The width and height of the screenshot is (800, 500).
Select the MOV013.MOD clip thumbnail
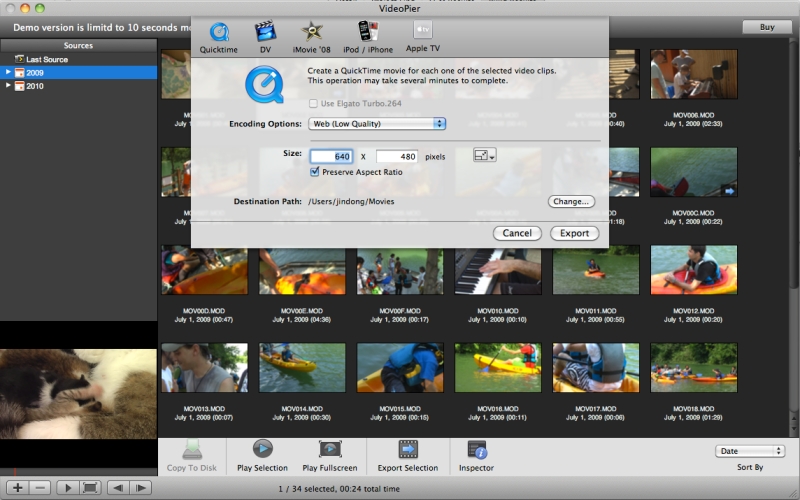pos(205,368)
